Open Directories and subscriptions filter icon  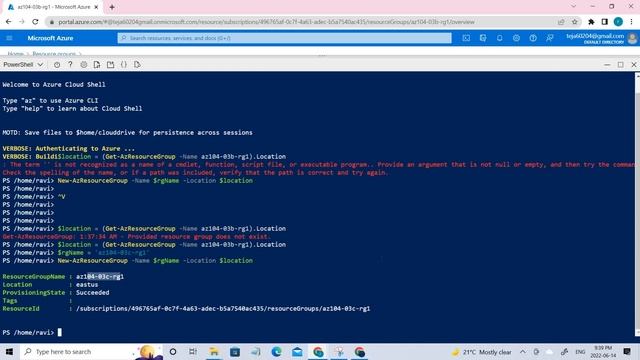(483, 38)
